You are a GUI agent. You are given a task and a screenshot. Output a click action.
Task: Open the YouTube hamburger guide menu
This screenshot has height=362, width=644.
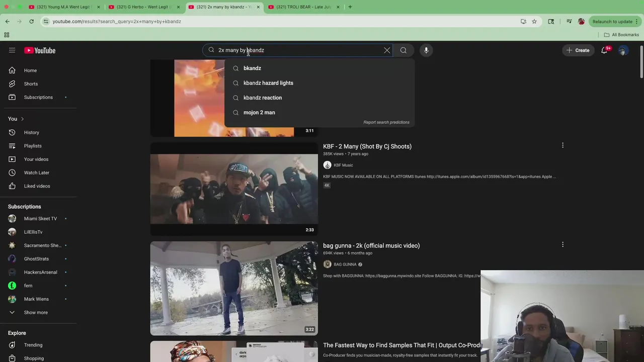click(12, 50)
